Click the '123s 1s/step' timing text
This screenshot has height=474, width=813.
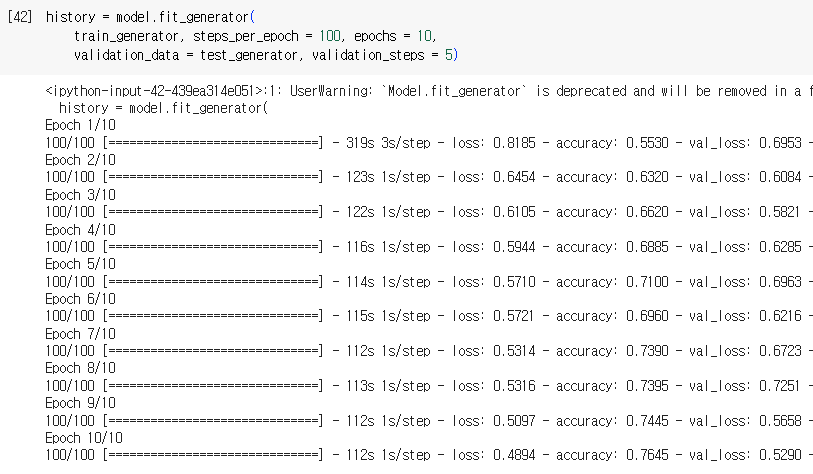[x=388, y=177]
